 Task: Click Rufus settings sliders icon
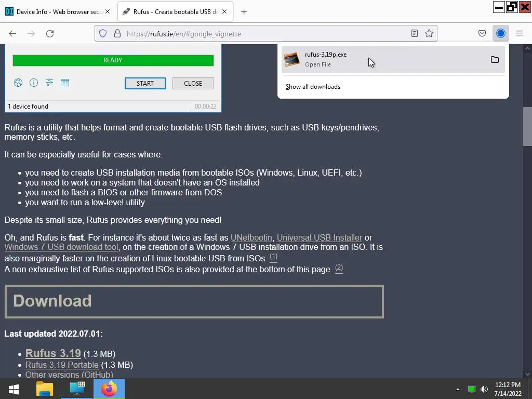tap(49, 83)
